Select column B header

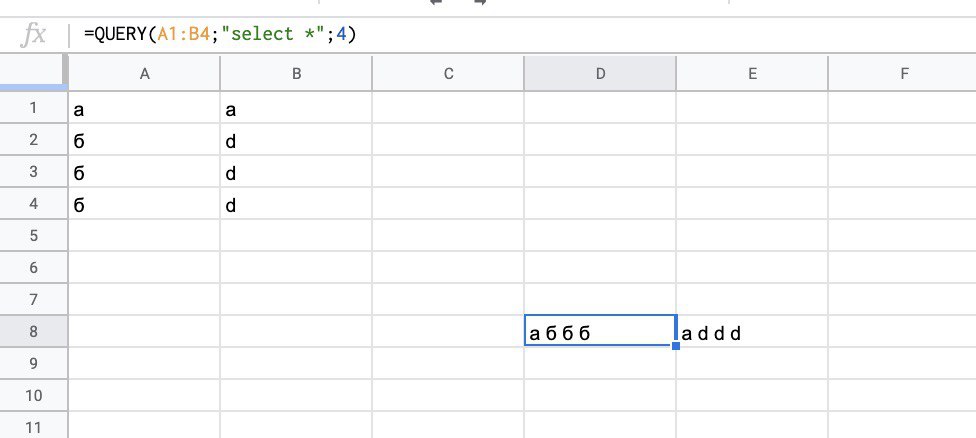point(296,73)
